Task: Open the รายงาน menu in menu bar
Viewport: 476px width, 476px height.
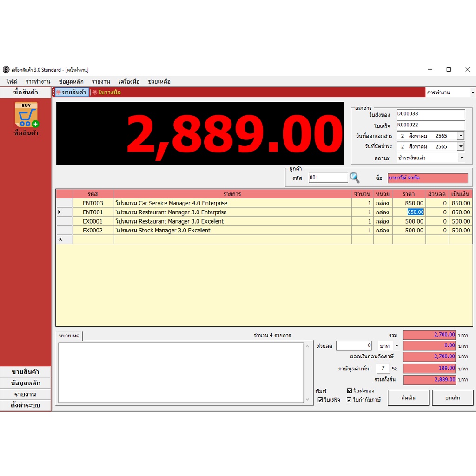Action: point(101,81)
